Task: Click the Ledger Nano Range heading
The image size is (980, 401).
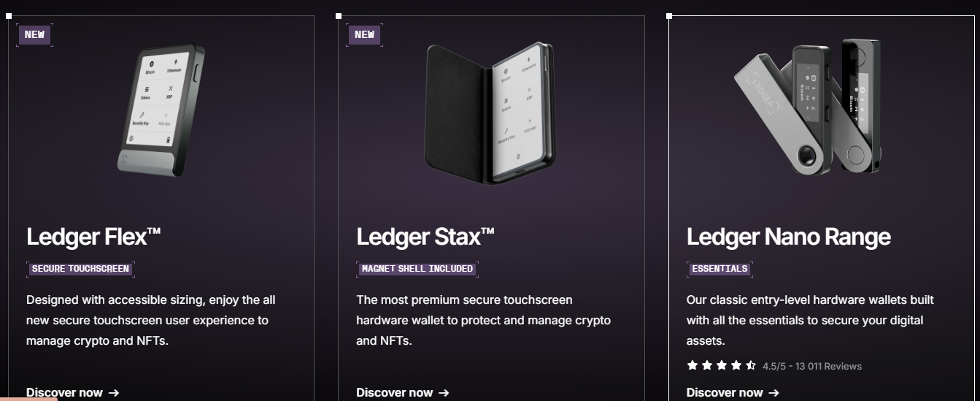Action: pyautogui.click(x=788, y=237)
